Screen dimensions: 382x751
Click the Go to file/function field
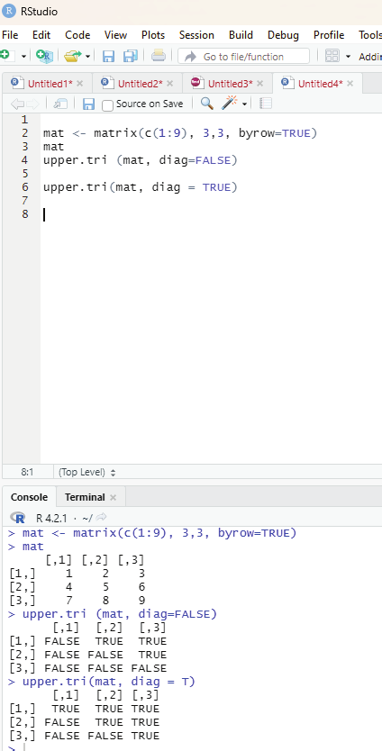point(244,56)
